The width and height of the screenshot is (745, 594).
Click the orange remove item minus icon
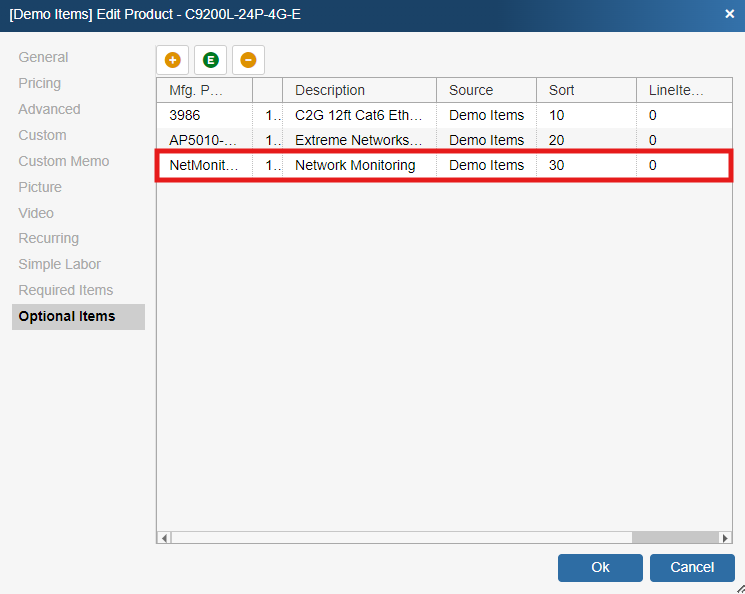pyautogui.click(x=248, y=60)
